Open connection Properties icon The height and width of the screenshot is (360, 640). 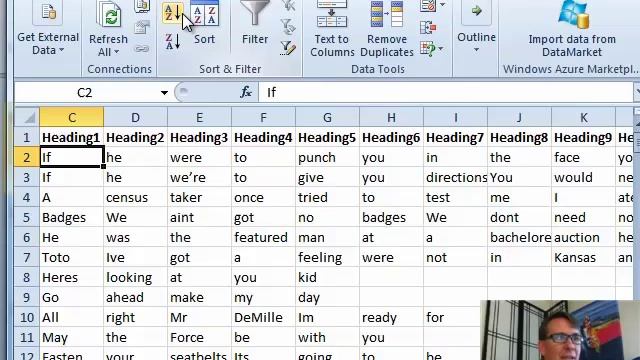(x=142, y=27)
